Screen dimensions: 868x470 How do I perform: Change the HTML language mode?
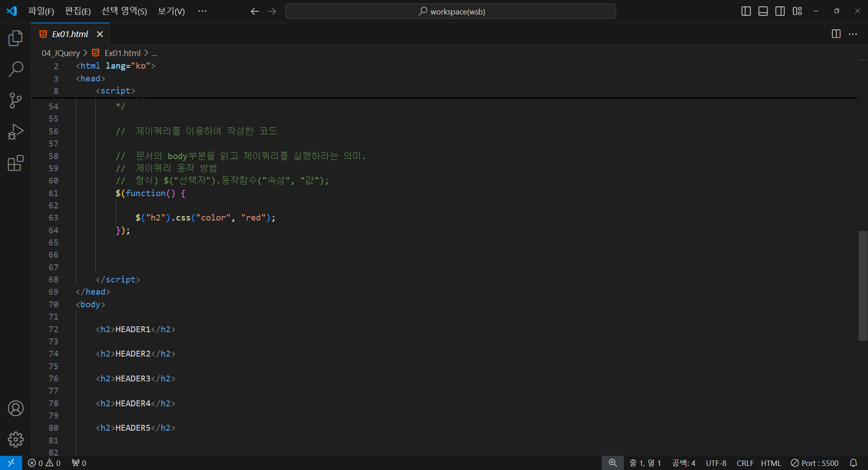(771, 463)
